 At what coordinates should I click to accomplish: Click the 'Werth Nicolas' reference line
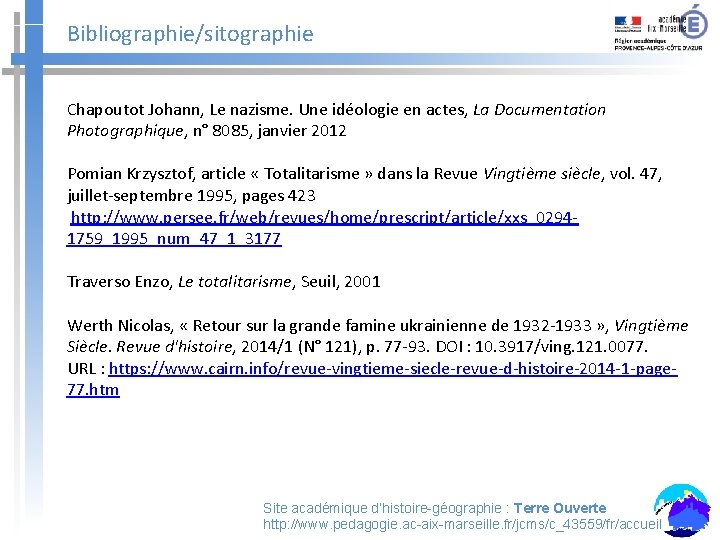pos(377,326)
